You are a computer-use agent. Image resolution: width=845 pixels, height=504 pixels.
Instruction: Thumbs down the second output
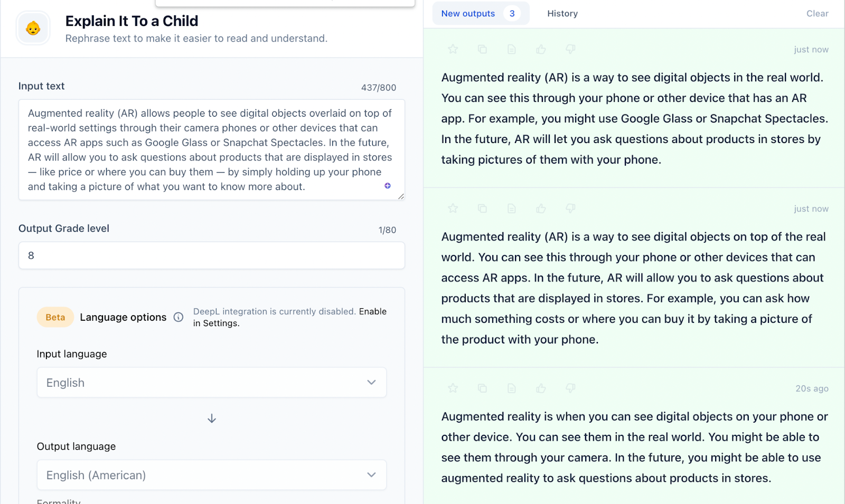coord(570,208)
